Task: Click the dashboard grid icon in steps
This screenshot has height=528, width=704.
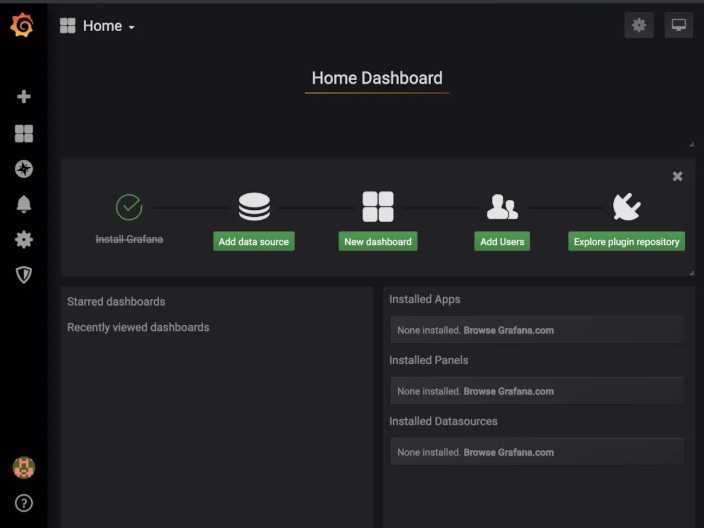Action: (378, 207)
